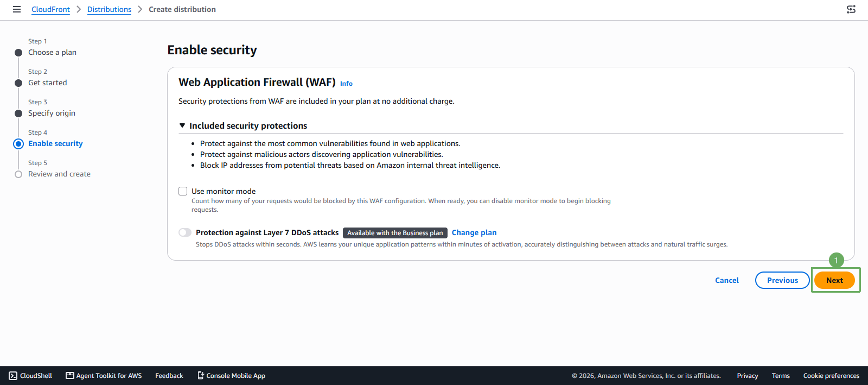Viewport: 868px width, 385px height.
Task: Select the Enable security step radio indicator
Action: [18, 144]
